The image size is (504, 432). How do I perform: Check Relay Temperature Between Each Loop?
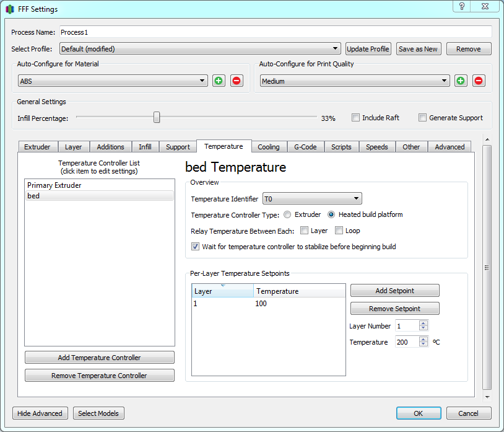(x=339, y=231)
